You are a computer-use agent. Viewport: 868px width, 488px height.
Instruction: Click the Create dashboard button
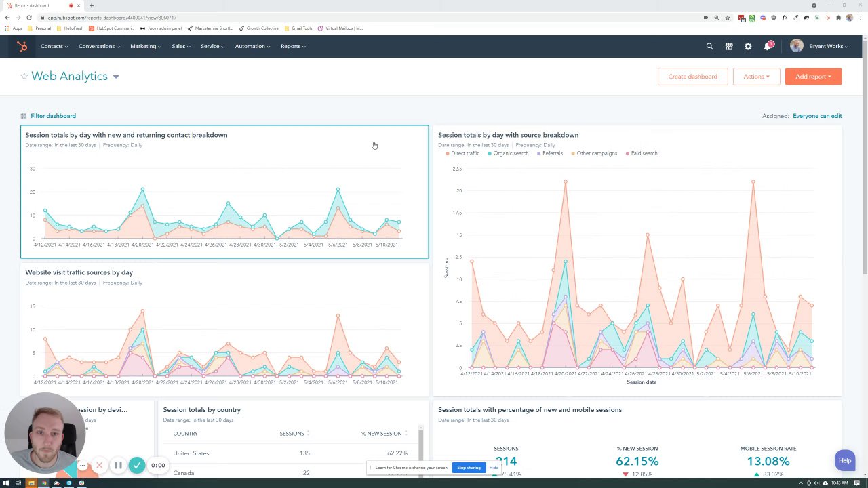(x=692, y=77)
